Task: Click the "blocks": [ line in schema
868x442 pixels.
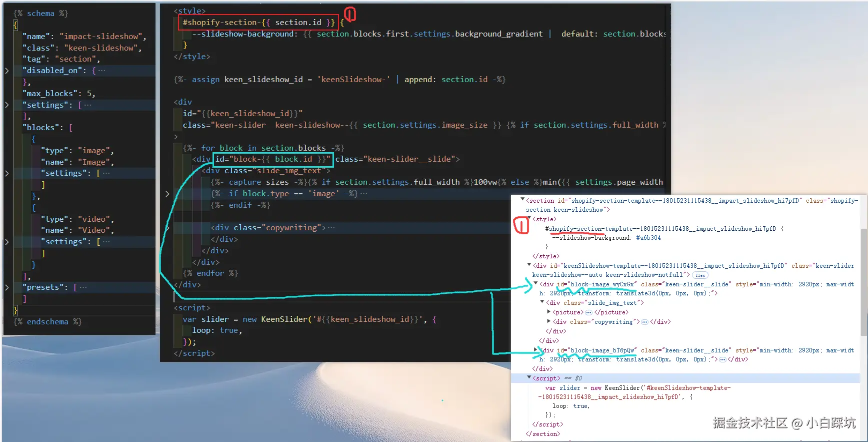Action: click(x=47, y=128)
